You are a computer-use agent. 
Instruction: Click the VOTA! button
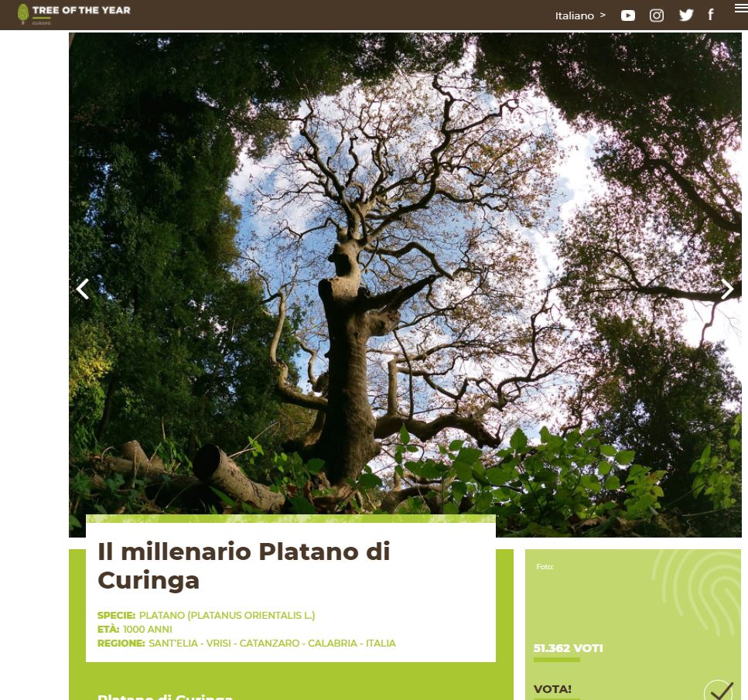point(552,688)
